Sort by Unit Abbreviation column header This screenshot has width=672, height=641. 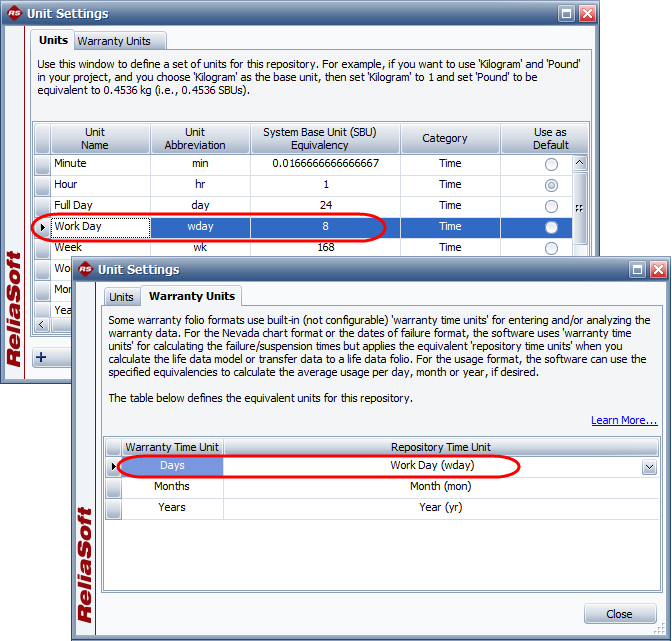tap(195, 139)
